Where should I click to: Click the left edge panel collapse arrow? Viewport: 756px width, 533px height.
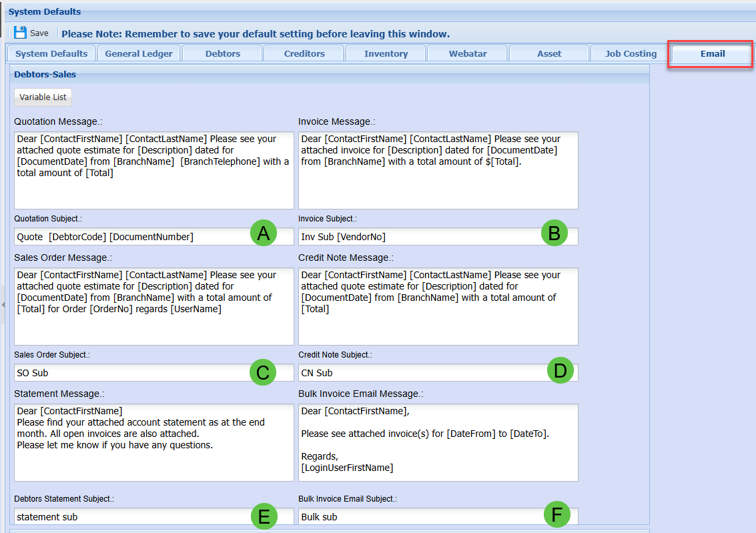(3, 305)
